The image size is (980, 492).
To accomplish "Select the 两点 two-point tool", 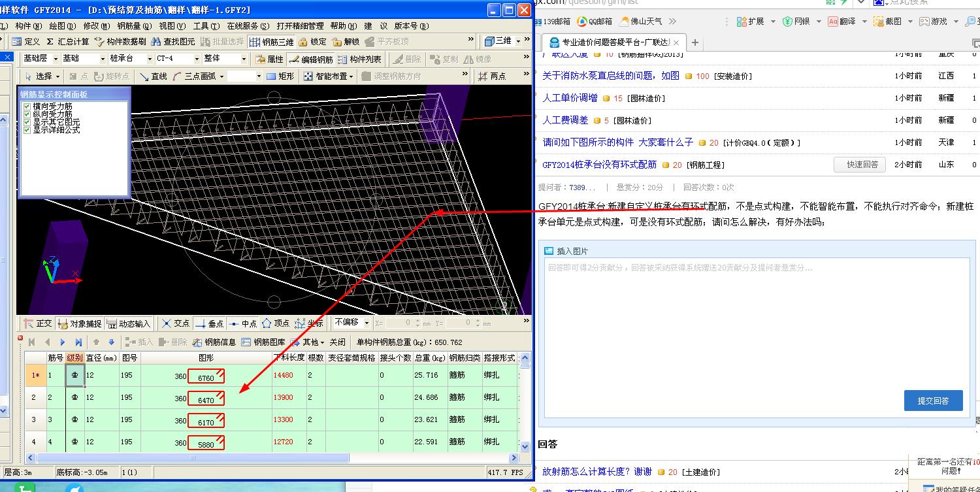I will click(493, 76).
